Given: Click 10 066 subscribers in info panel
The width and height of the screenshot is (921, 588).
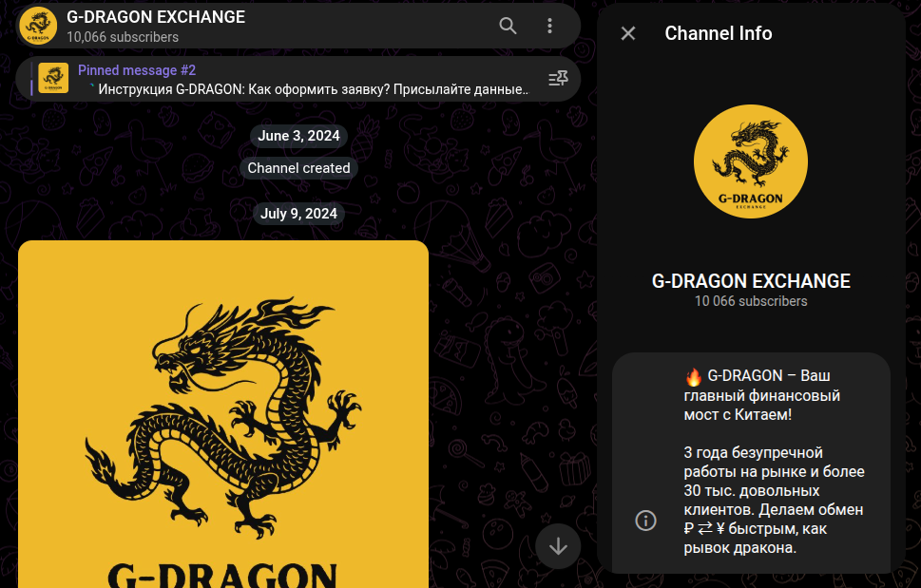Looking at the screenshot, I should coord(751,301).
